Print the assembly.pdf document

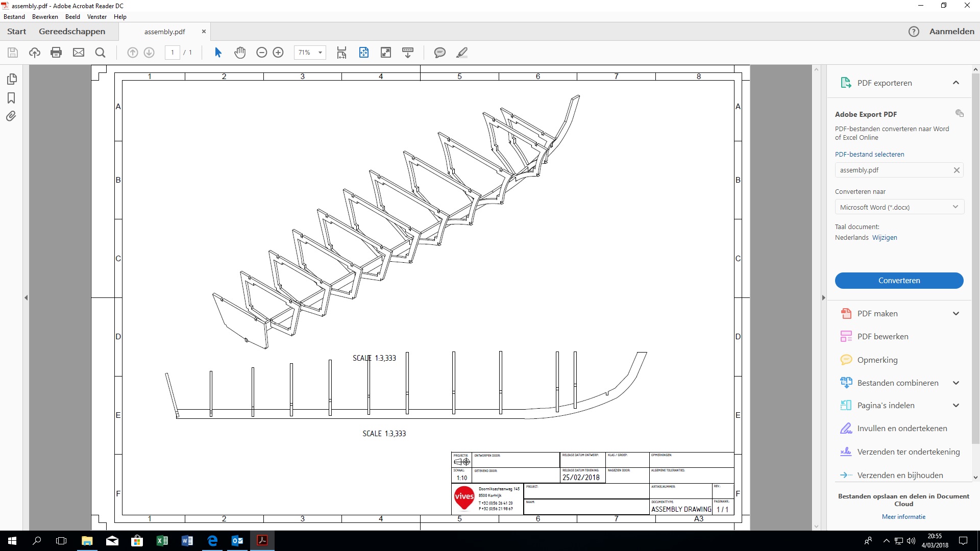(x=56, y=53)
